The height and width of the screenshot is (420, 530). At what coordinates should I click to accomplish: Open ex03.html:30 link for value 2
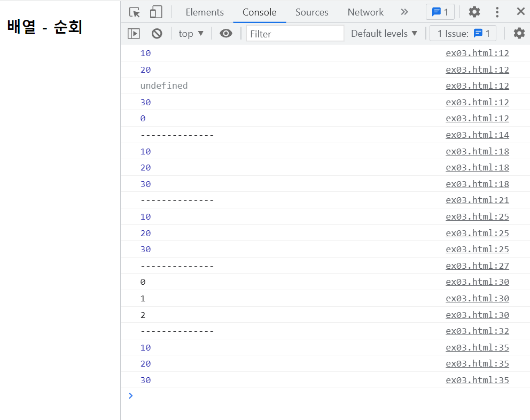tap(477, 315)
